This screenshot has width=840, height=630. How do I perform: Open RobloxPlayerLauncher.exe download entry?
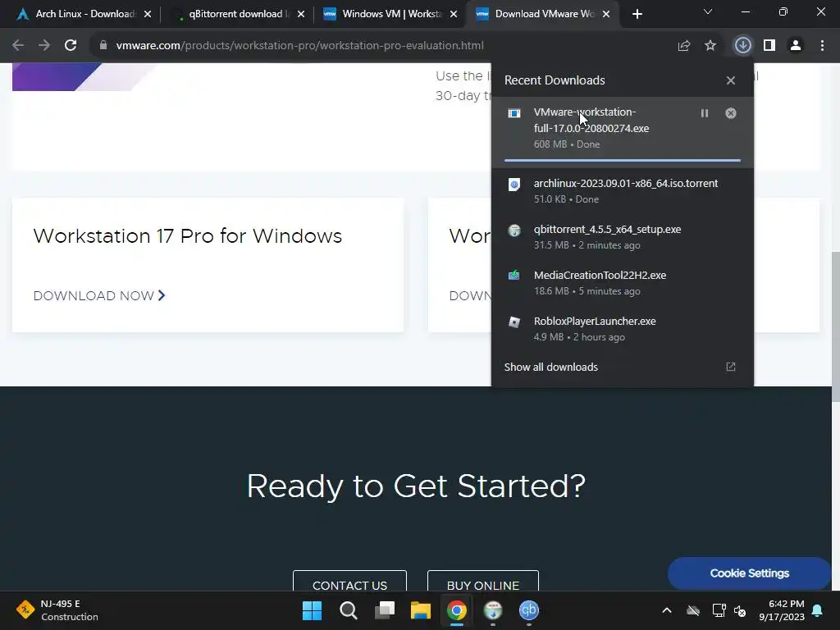point(622,329)
